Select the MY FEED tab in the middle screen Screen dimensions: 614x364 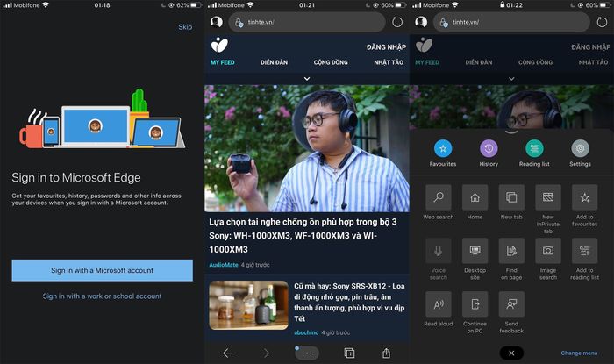tap(223, 62)
